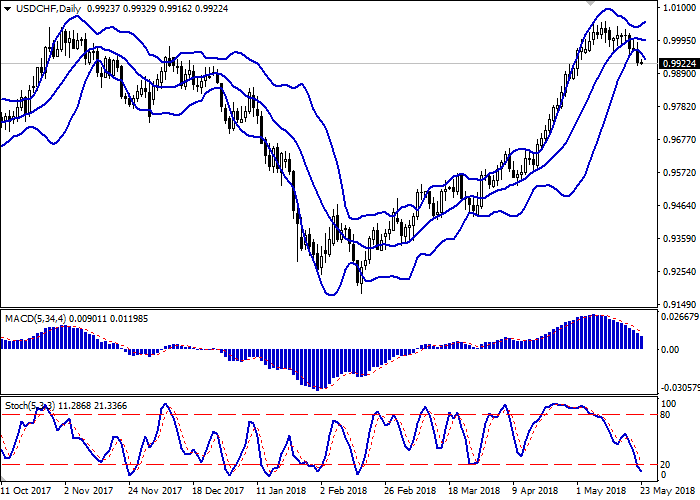
Task: Click the 0.95720 price scale value
Action: pos(679,173)
